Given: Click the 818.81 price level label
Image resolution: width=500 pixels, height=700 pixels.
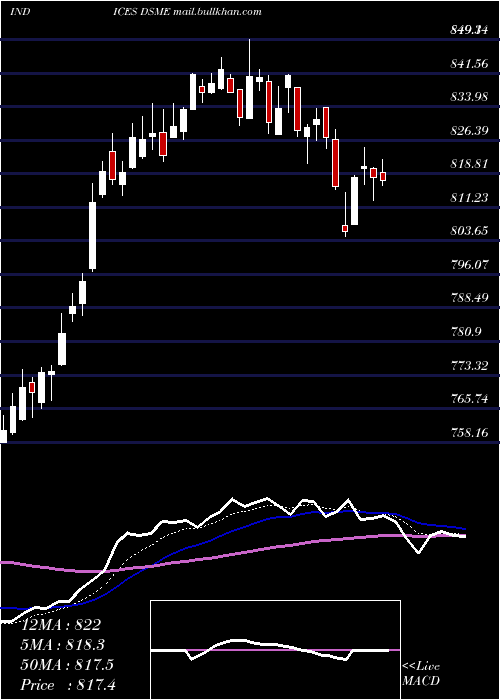Looking at the screenshot, I should point(469,164).
